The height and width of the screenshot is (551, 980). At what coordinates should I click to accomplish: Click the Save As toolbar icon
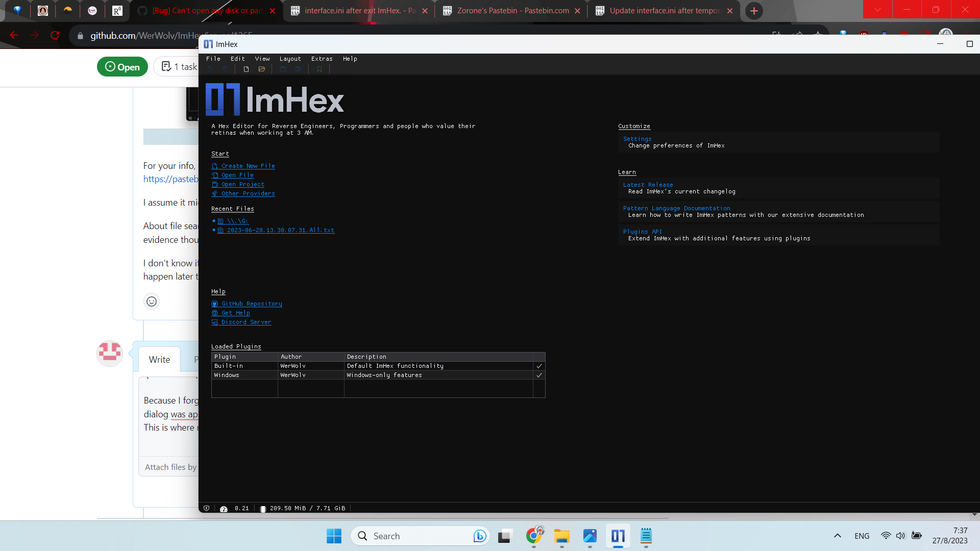pyautogui.click(x=298, y=69)
